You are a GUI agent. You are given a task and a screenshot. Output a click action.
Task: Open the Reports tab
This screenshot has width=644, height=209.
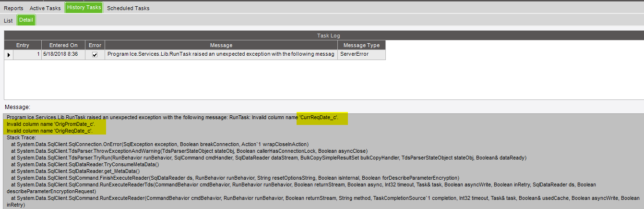13,8
